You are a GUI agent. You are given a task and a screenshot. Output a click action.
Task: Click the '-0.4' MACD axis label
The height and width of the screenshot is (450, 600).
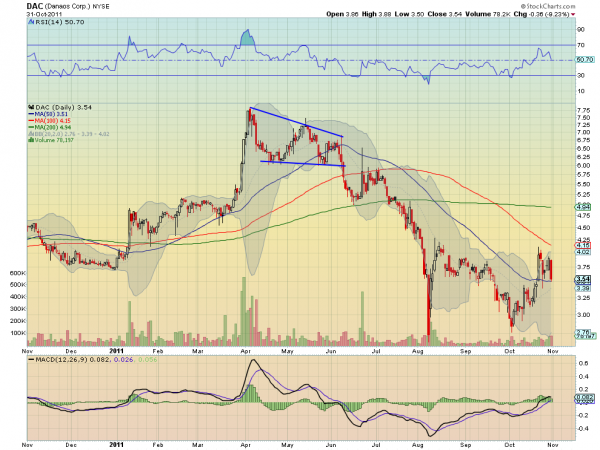582,429
